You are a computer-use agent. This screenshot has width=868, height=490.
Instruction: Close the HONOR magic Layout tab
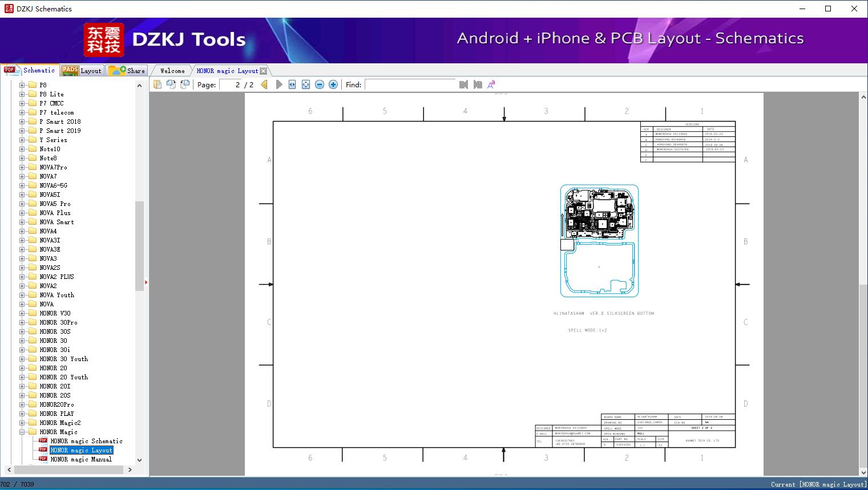click(x=263, y=71)
